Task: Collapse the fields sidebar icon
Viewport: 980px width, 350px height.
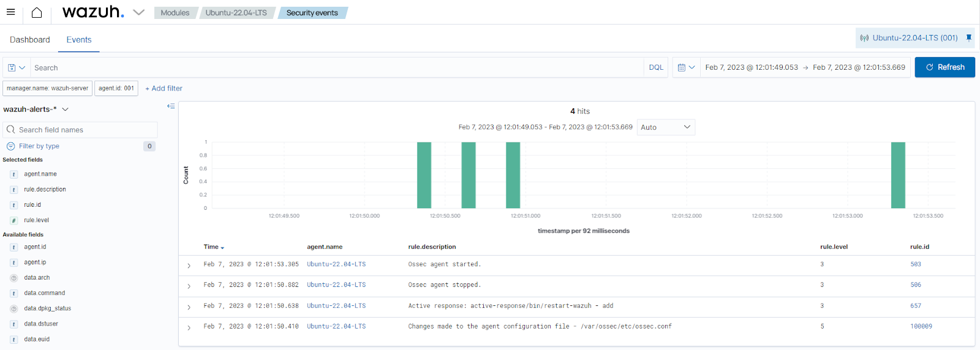Action: click(171, 106)
